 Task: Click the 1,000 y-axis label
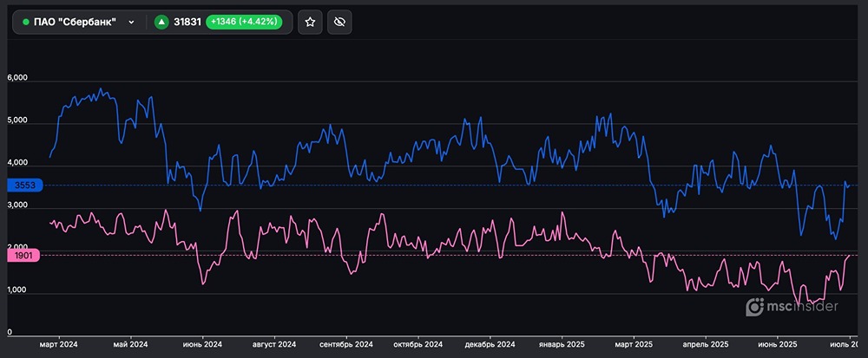pos(17,290)
